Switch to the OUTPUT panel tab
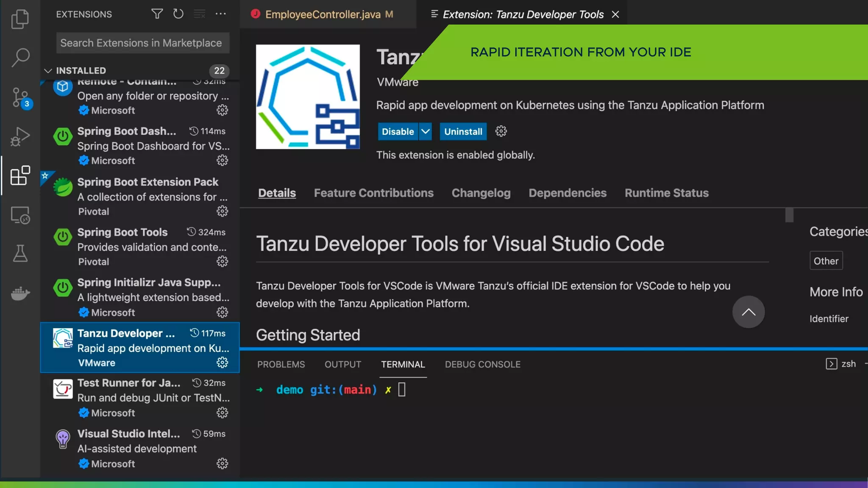 (x=343, y=364)
